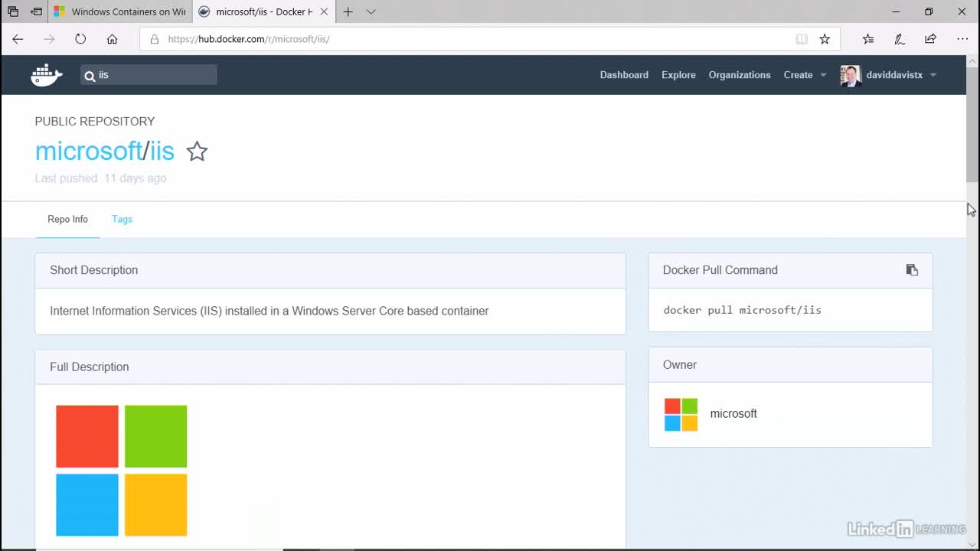980x551 pixels.
Task: Click the daviddavistx profile avatar
Action: (x=851, y=75)
